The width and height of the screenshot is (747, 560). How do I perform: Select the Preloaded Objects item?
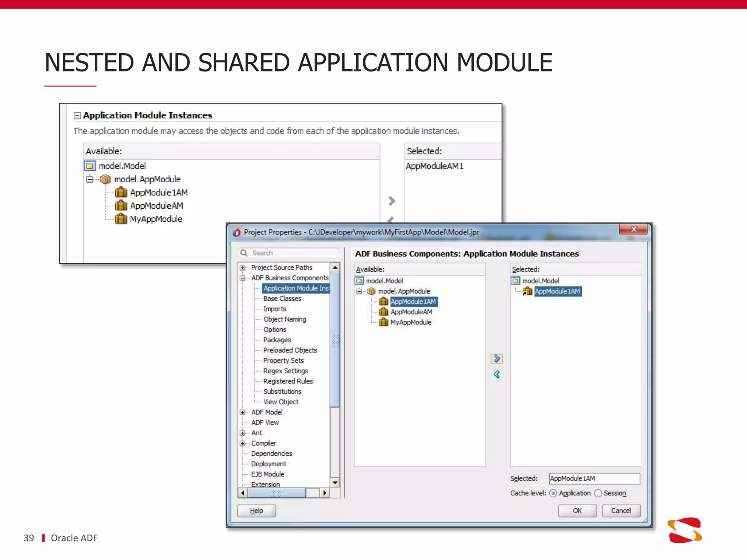click(x=290, y=350)
